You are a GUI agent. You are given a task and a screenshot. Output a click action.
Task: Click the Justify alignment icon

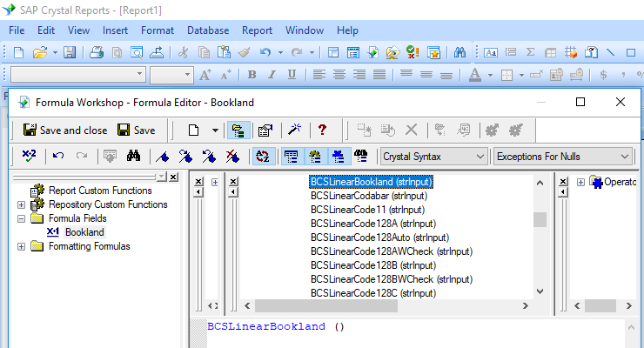pos(379,74)
